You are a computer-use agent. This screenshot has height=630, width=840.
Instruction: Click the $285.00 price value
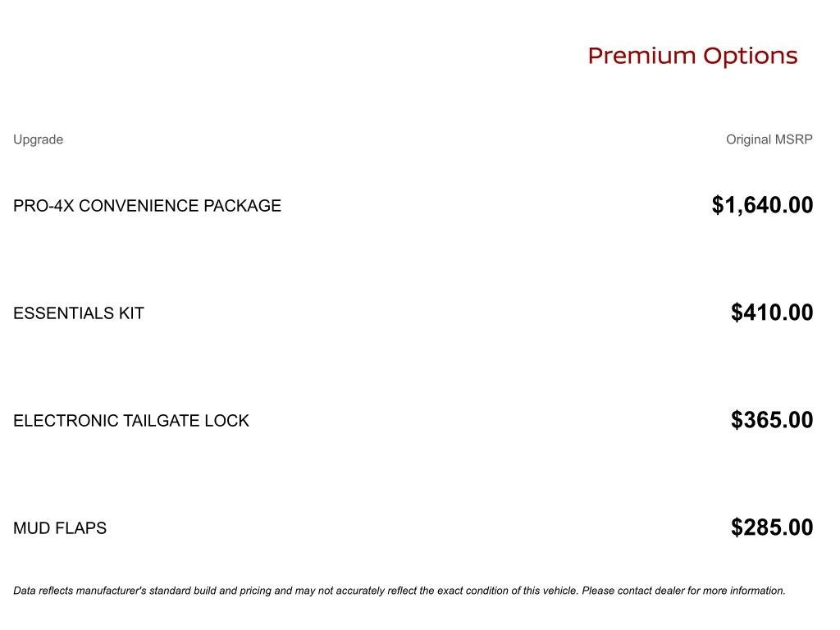click(x=772, y=527)
